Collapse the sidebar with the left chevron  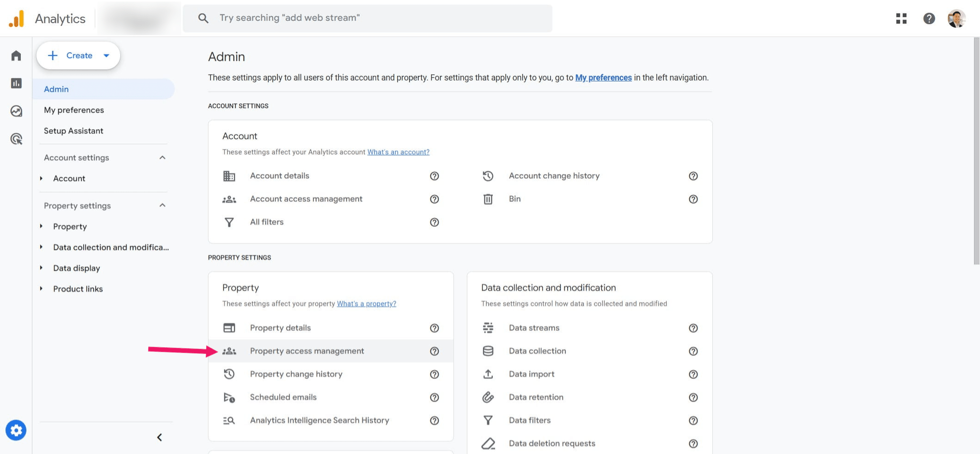click(159, 437)
